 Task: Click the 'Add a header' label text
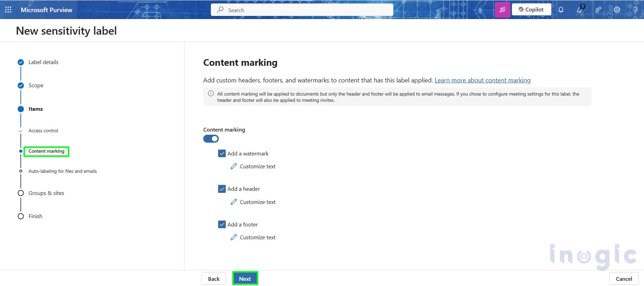(x=243, y=189)
